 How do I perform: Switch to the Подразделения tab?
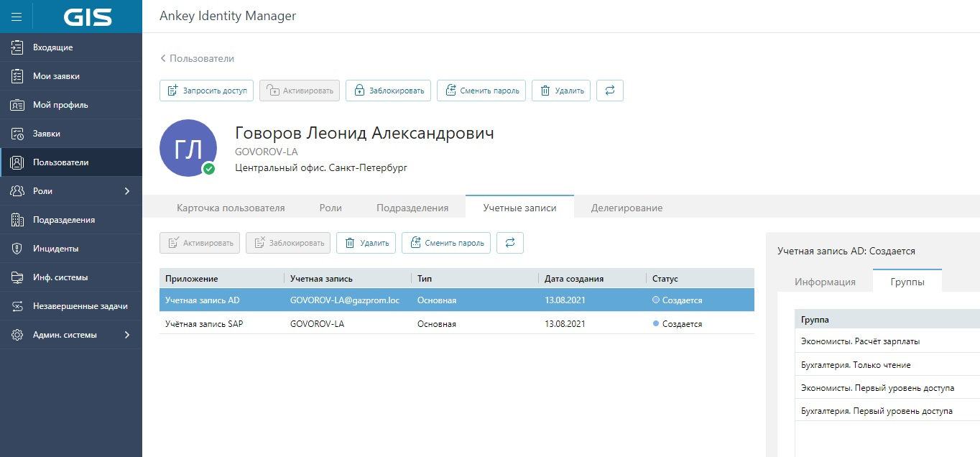coord(412,208)
